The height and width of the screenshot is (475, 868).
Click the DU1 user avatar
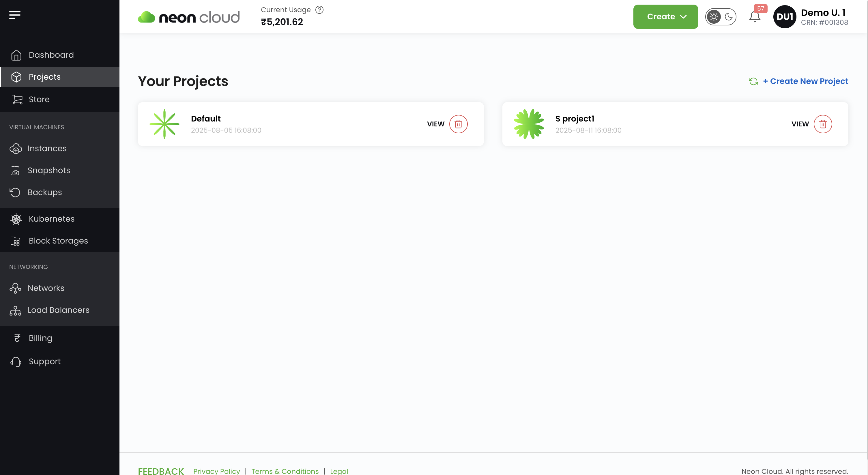click(x=784, y=17)
